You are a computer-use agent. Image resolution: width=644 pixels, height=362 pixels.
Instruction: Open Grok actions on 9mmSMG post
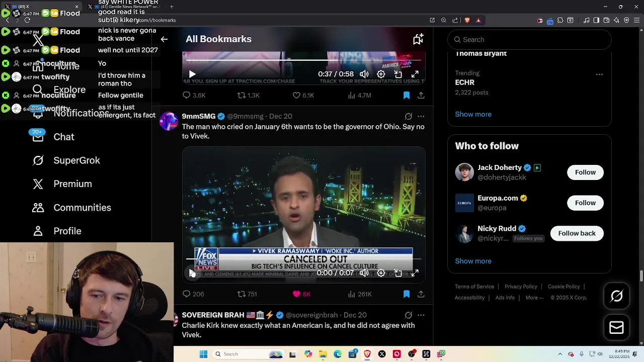[408, 116]
